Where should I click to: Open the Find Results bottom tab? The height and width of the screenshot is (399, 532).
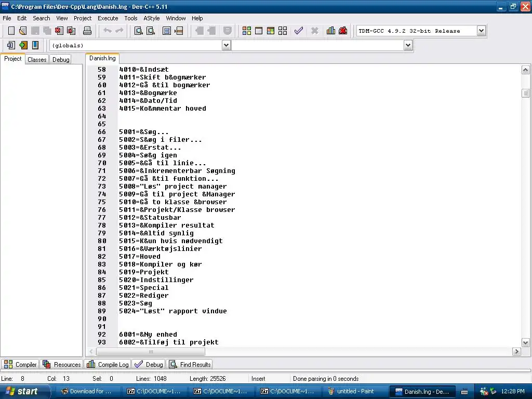click(x=190, y=364)
